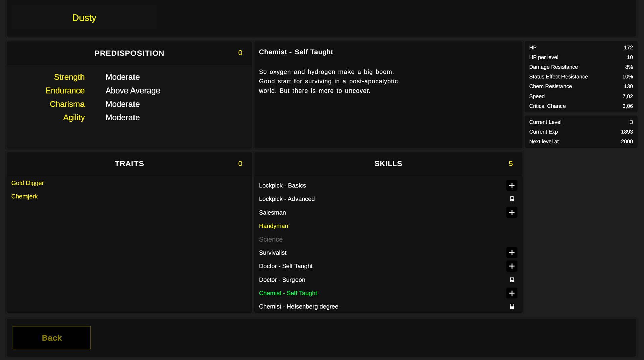The width and height of the screenshot is (644, 360).
Task: Click the Dusty character name field
Action: pos(84,17)
